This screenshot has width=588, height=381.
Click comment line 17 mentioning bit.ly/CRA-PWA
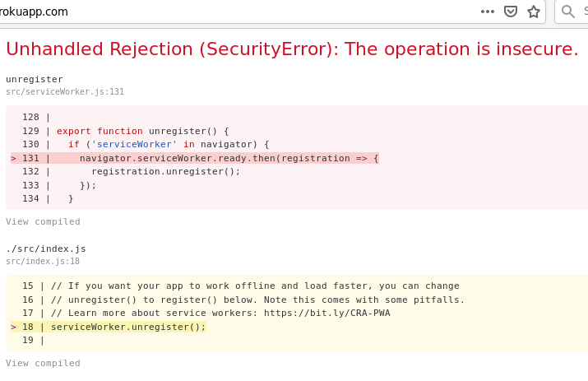click(220, 313)
